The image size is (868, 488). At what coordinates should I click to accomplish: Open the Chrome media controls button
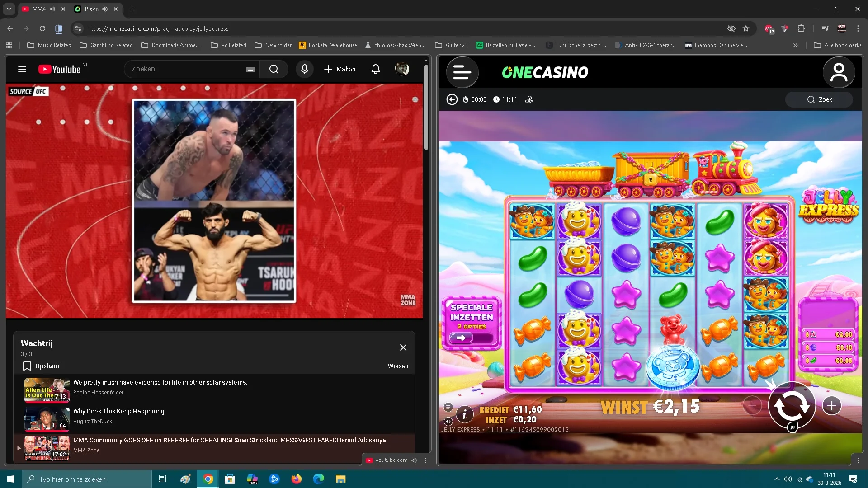coord(826,28)
